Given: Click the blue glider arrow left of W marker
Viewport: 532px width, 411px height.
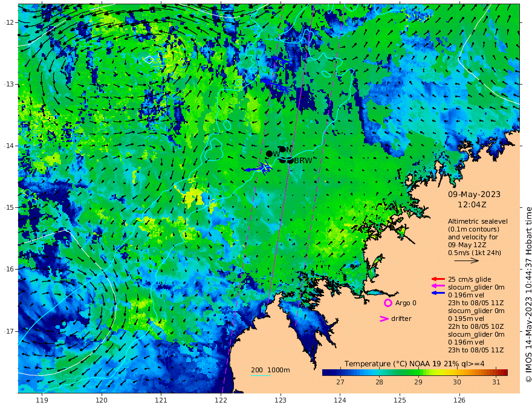Looking at the screenshot, I should pos(258,168).
